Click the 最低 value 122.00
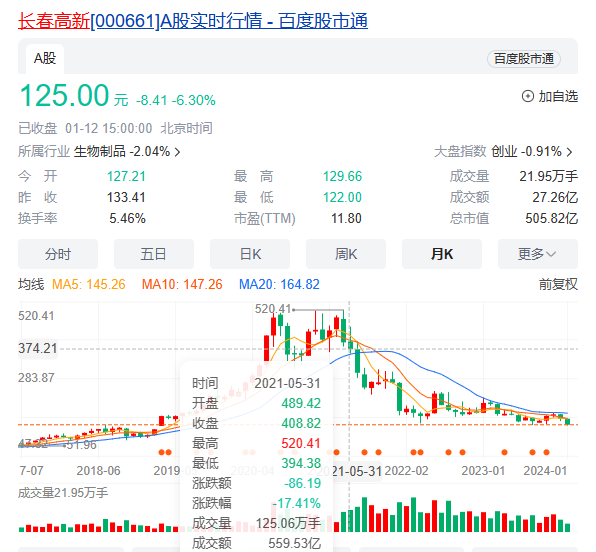 click(342, 197)
